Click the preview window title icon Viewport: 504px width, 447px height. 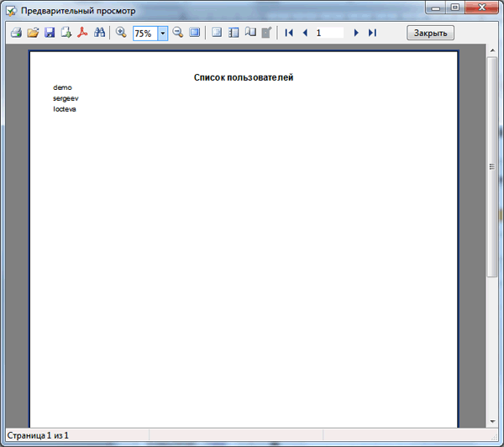(x=11, y=11)
